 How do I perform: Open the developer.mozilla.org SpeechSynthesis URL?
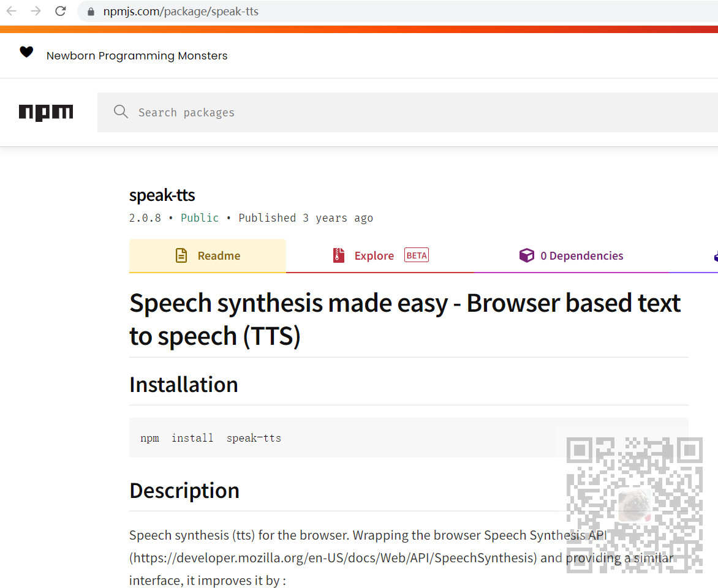pos(333,558)
